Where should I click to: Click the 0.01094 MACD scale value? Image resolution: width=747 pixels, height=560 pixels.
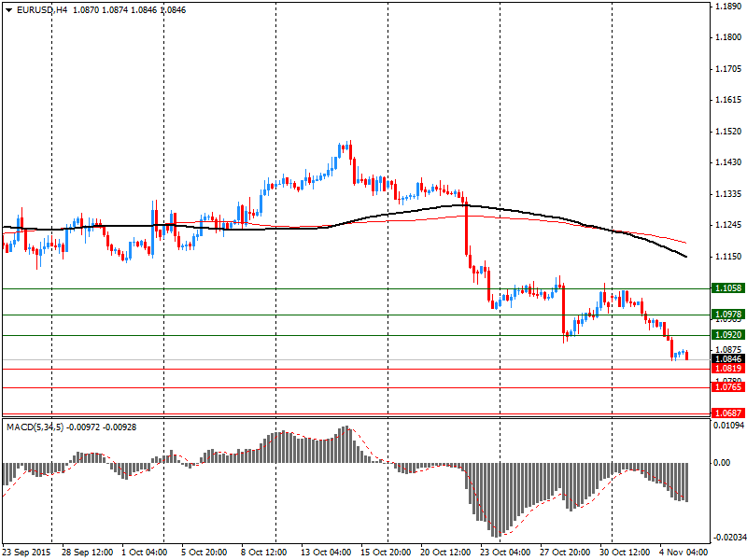(x=729, y=426)
